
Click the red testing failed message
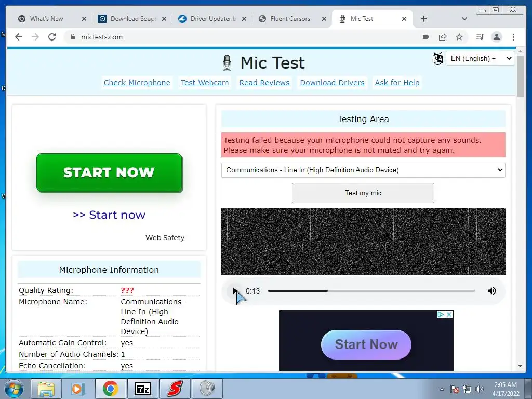[x=363, y=145]
